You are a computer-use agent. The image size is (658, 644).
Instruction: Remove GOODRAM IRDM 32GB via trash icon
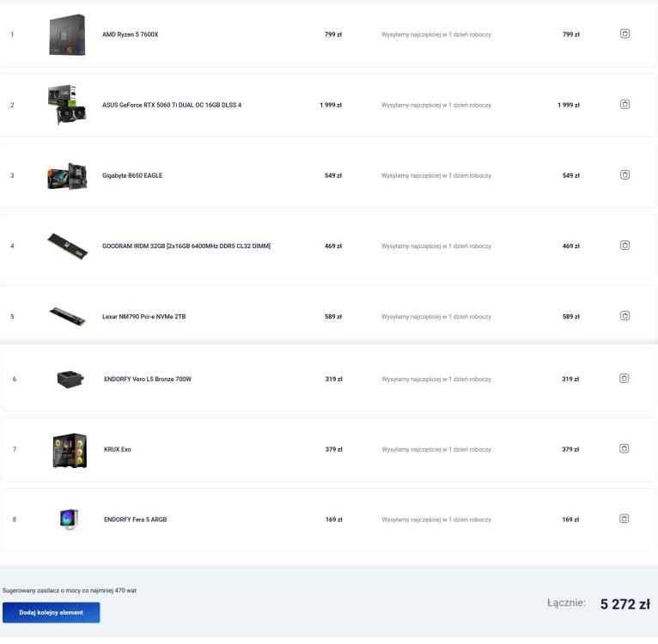click(624, 245)
